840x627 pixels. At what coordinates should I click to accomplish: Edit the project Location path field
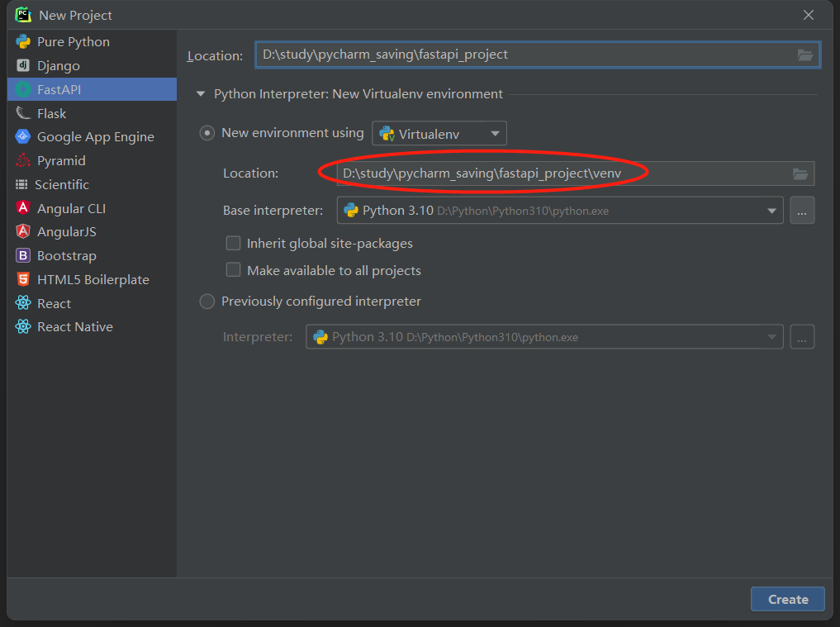point(538,55)
